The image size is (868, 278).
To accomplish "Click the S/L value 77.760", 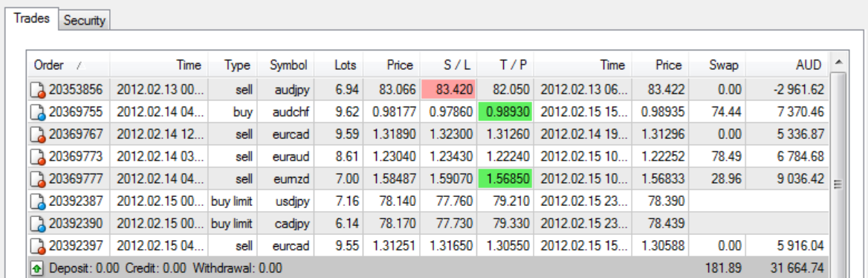I will coord(454,201).
